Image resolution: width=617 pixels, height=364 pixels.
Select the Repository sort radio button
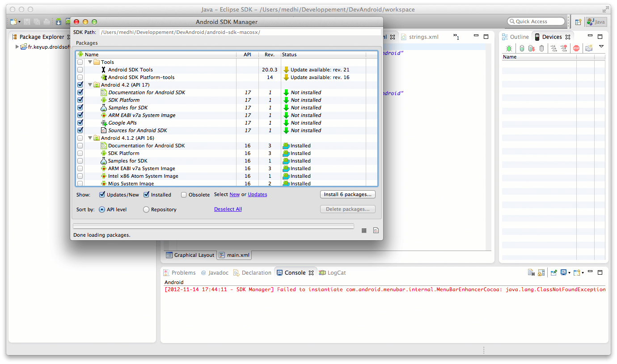[146, 209]
